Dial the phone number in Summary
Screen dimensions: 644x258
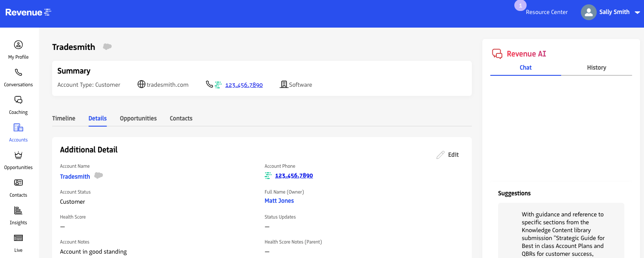(244, 85)
